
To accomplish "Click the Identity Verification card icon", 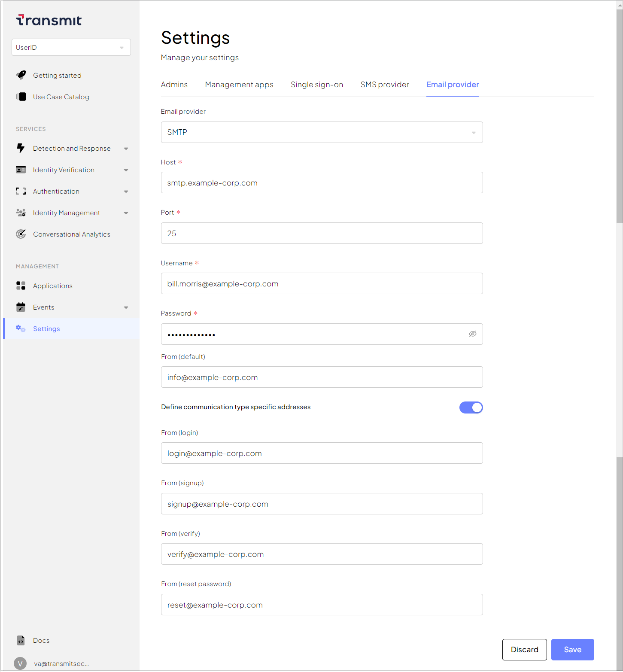I will pos(21,170).
